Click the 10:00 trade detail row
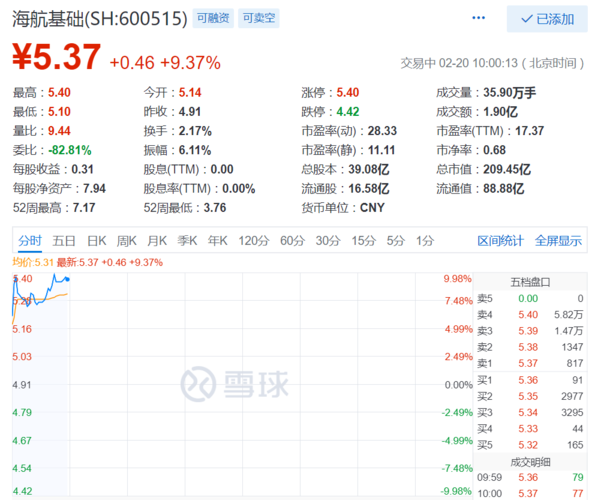The width and height of the screenshot is (595, 500). pos(530,493)
